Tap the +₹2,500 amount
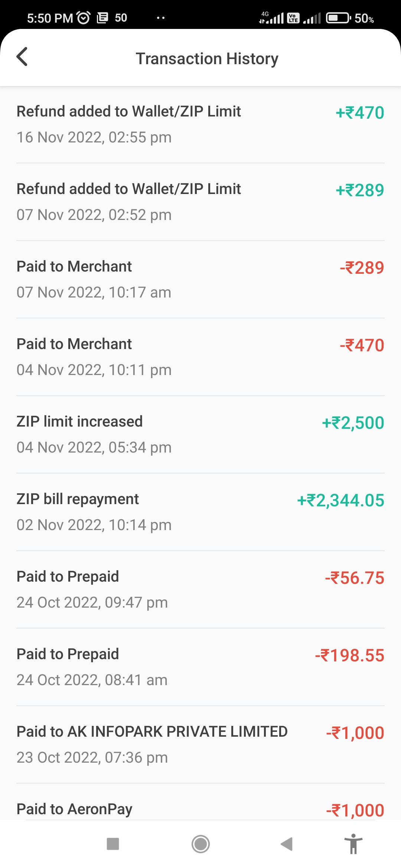Image resolution: width=401 pixels, height=868 pixels. (x=353, y=423)
